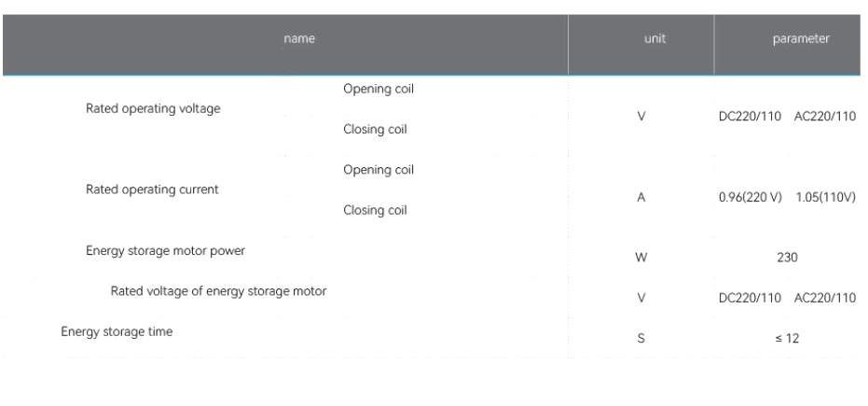Image resolution: width=868 pixels, height=406 pixels.
Task: Select the 'Rated operating current' row label
Action: [152, 189]
